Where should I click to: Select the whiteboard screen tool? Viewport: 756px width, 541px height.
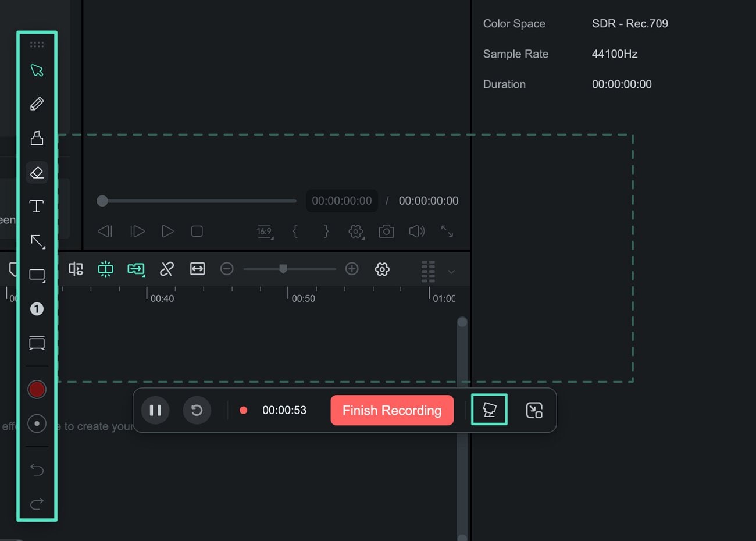pyautogui.click(x=37, y=343)
